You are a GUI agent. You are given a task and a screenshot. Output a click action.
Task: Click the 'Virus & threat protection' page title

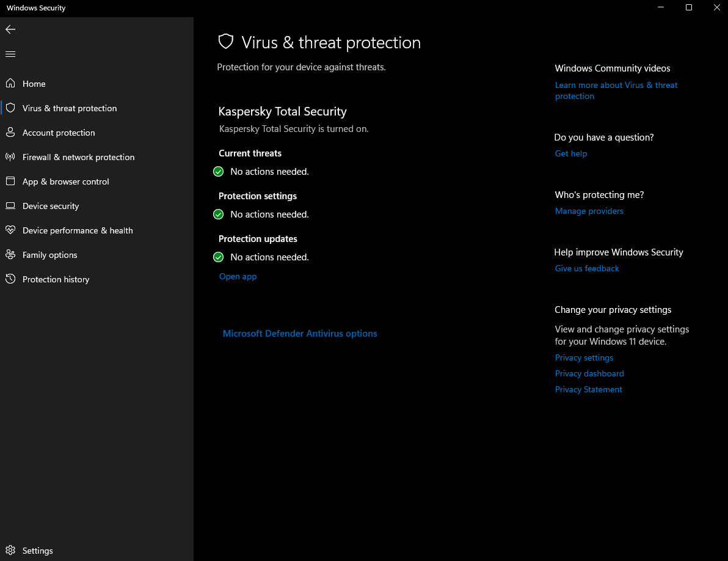[x=331, y=43]
